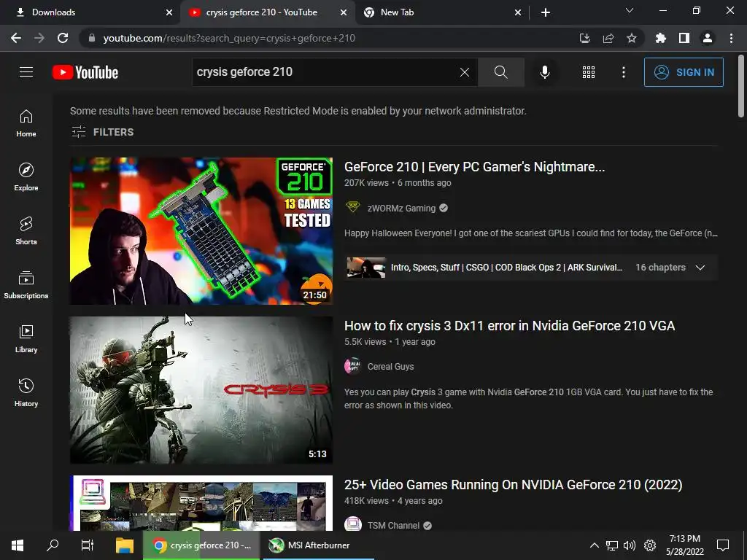Image resolution: width=747 pixels, height=560 pixels.
Task: Open the notification center
Action: (x=723, y=545)
